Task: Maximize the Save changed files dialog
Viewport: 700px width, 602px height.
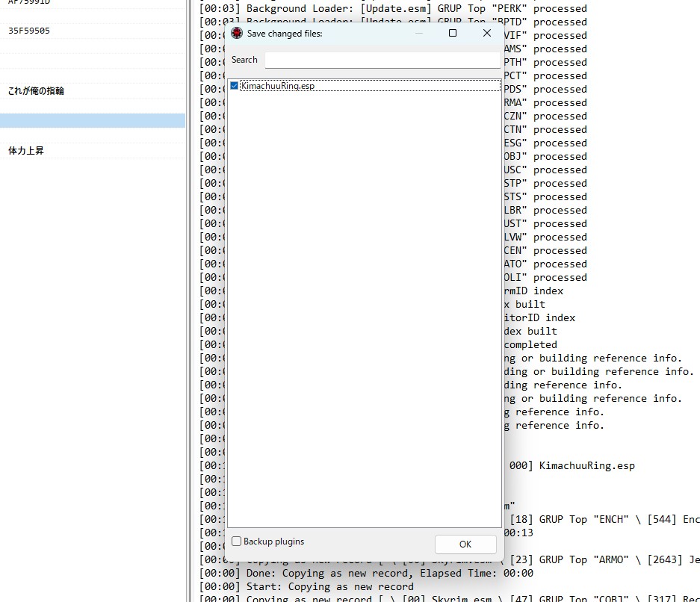Action: (x=453, y=34)
